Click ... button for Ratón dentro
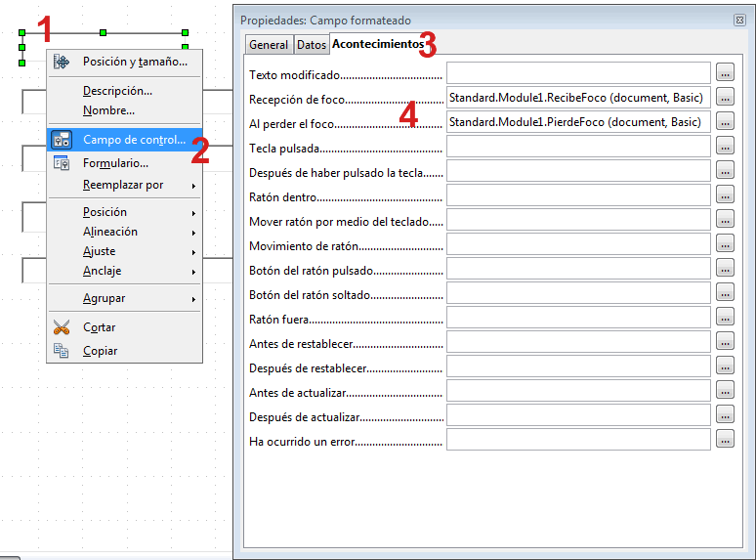Viewport: 756px width, 560px height. click(x=725, y=194)
